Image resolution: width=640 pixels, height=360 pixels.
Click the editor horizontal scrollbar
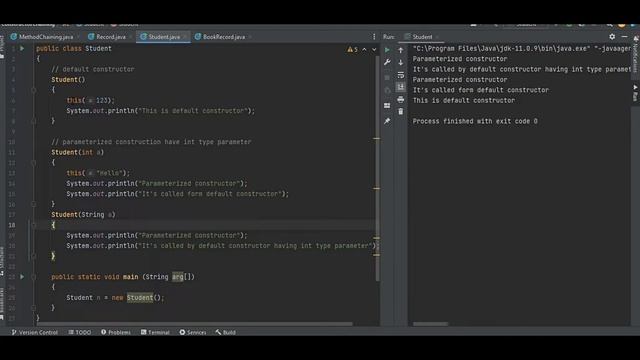(x=194, y=324)
